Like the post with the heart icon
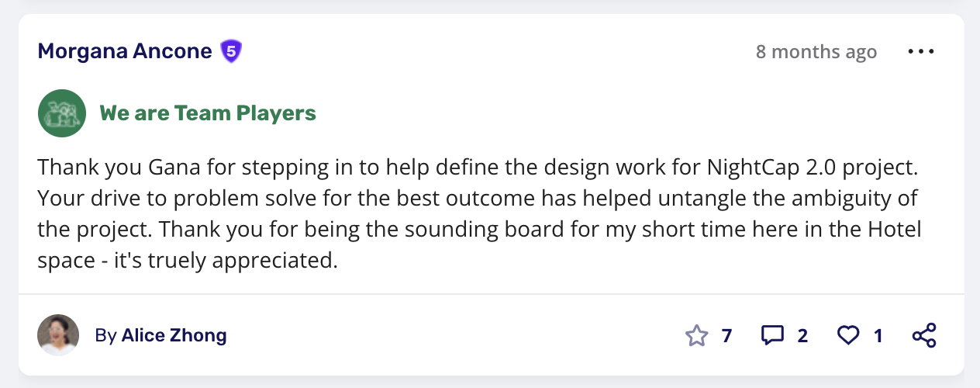 tap(848, 335)
